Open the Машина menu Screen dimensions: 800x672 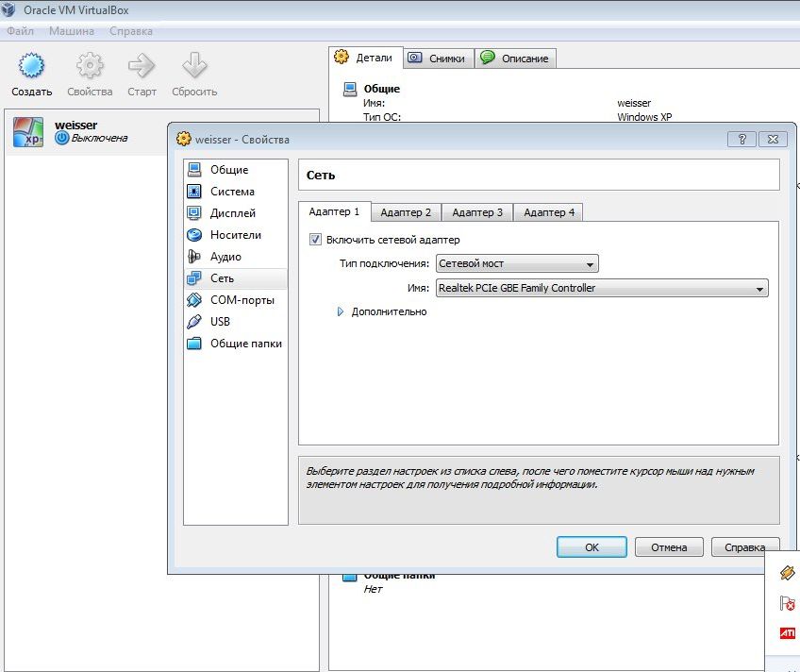[x=72, y=31]
